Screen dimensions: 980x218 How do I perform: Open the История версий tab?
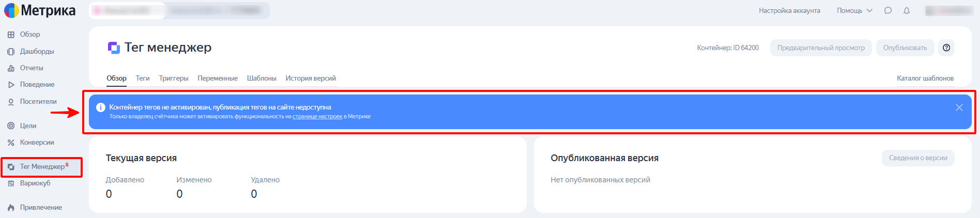point(311,79)
